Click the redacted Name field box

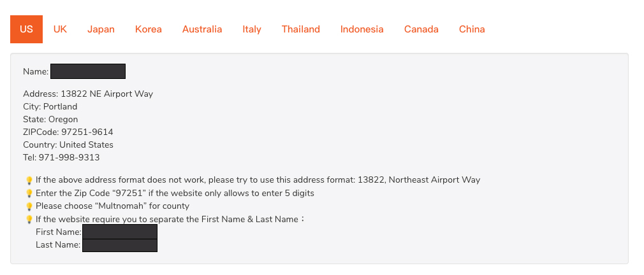(x=88, y=71)
